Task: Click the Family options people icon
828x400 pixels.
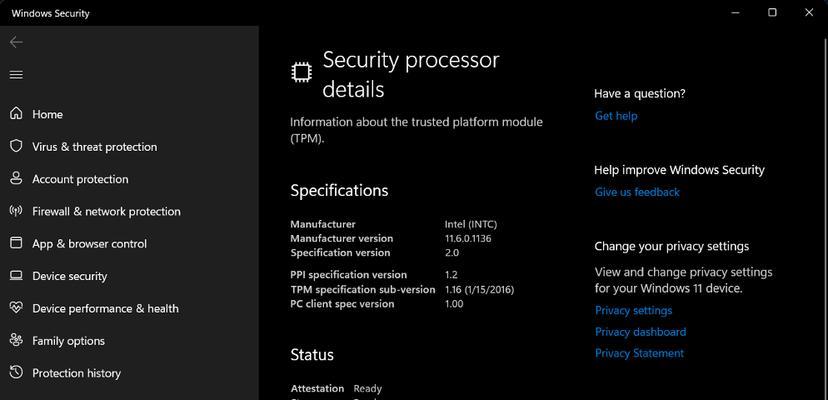Action: tap(16, 341)
